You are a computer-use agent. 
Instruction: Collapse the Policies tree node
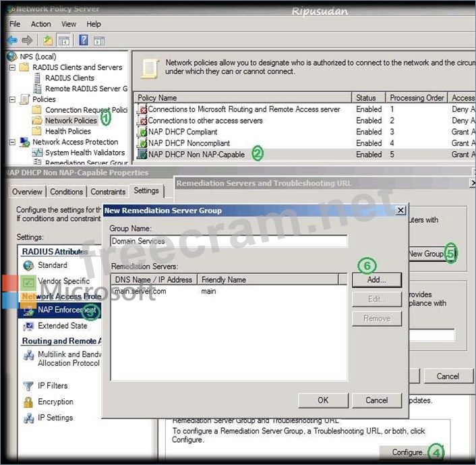12,99
